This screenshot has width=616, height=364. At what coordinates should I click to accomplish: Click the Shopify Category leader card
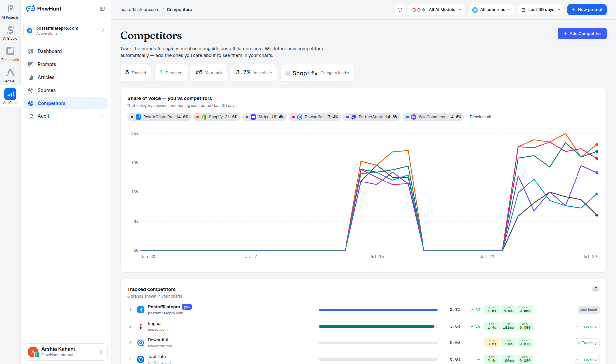(x=317, y=73)
